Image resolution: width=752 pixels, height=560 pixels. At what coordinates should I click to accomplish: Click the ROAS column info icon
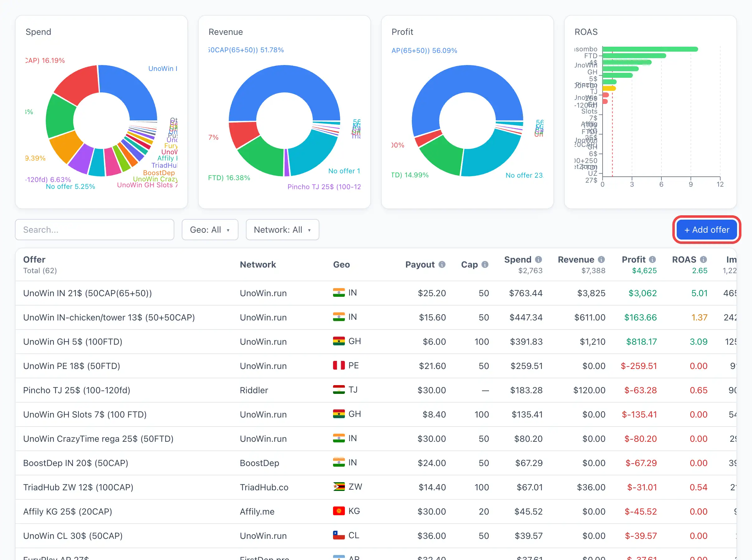703,259
